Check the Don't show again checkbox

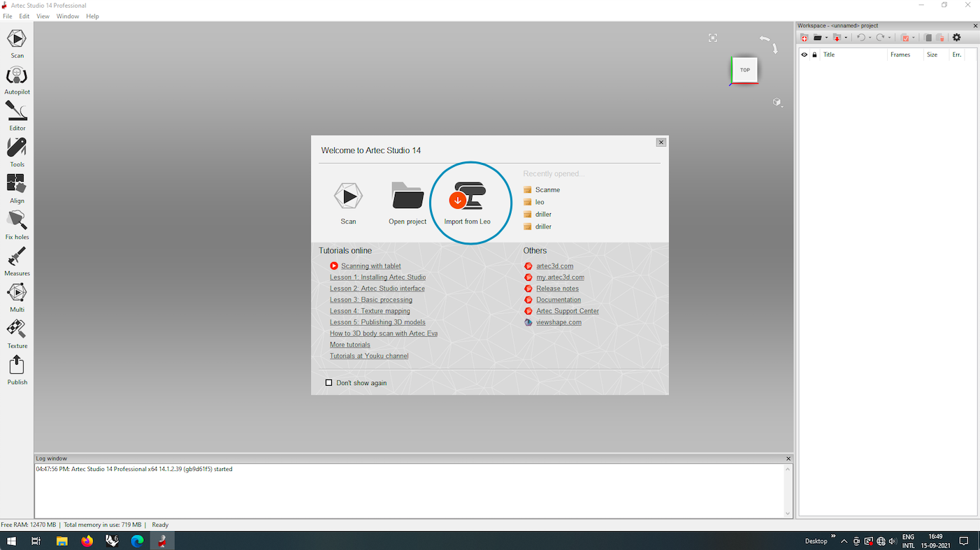(x=329, y=383)
